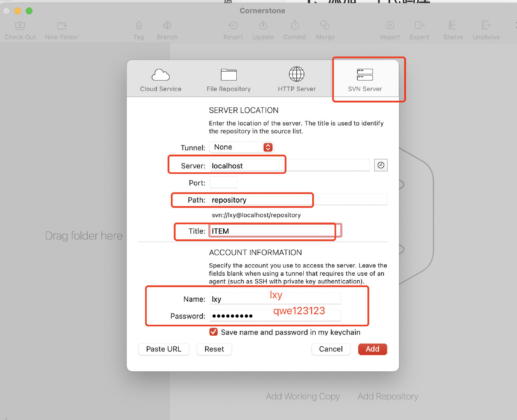Click the Reset button

click(214, 349)
